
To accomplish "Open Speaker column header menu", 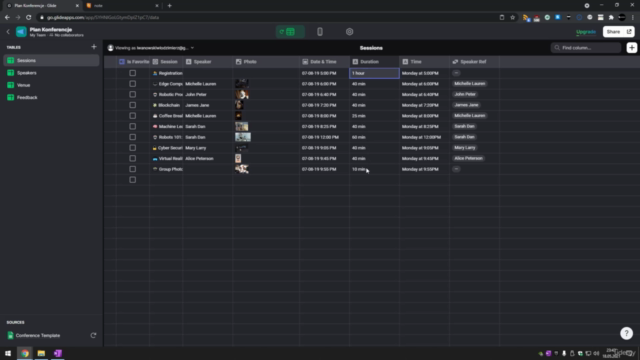I will 208,62.
